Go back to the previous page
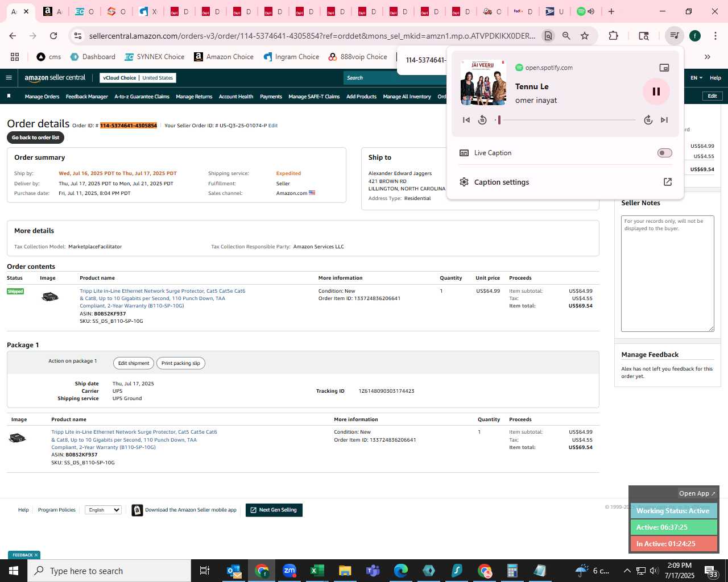This screenshot has width=728, height=582. (x=13, y=36)
